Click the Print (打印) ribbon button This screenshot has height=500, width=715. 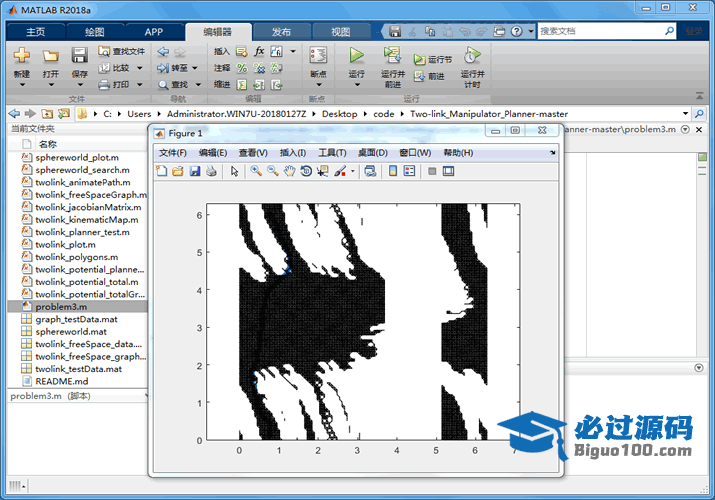click(115, 84)
